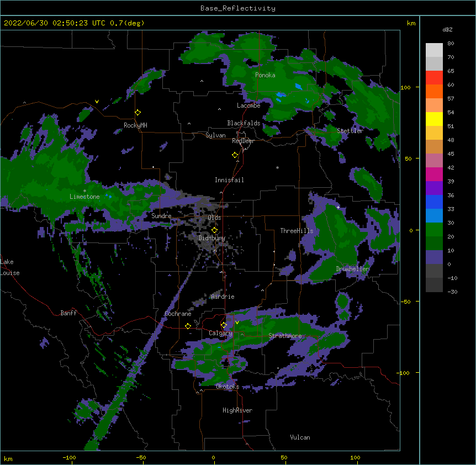476x465 pixels.
Task: Select the Calgary city label
Action: pyautogui.click(x=221, y=333)
